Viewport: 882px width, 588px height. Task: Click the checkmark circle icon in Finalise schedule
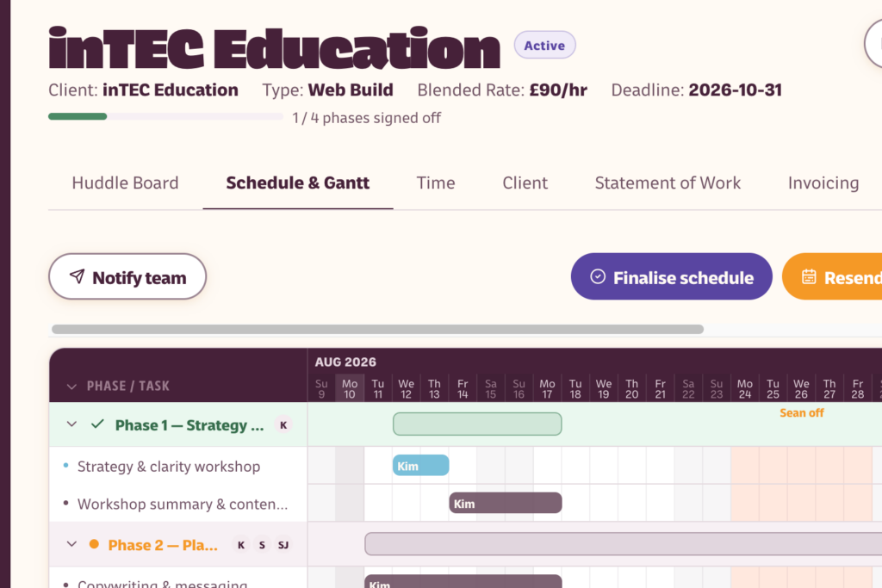(598, 276)
